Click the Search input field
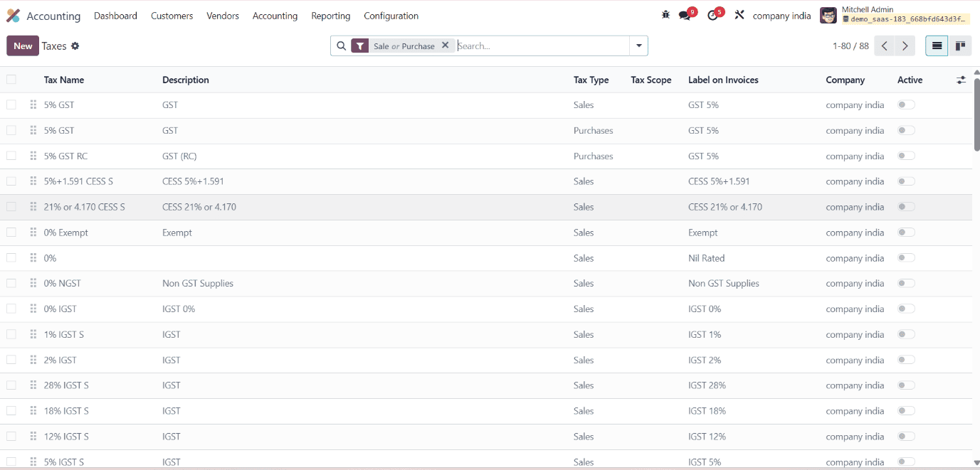 click(541, 46)
